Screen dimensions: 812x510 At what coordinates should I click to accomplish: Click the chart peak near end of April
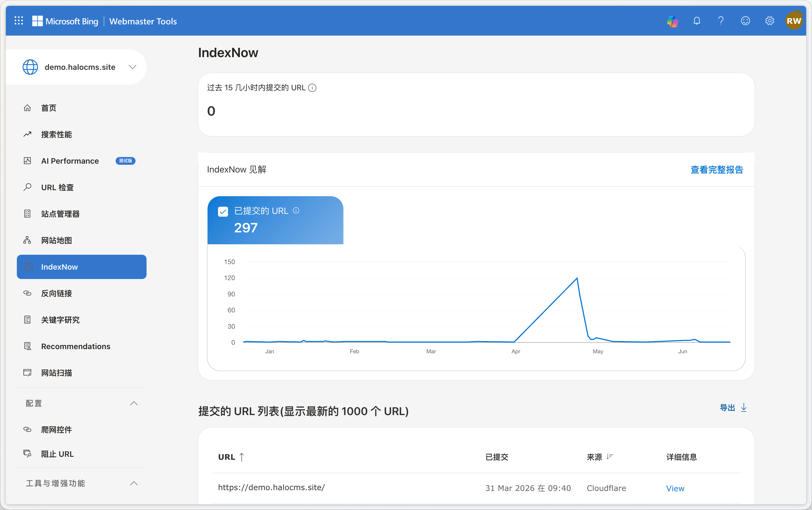tap(577, 278)
